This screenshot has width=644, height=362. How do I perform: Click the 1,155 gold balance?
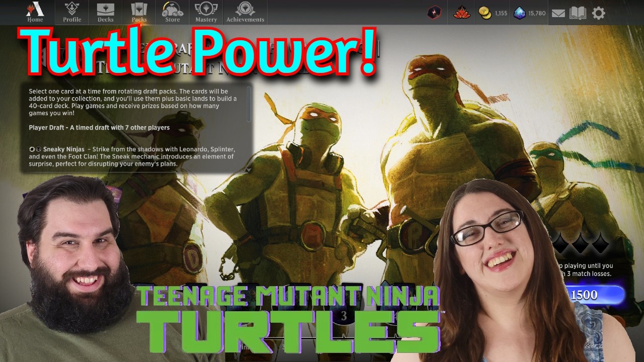click(x=501, y=14)
